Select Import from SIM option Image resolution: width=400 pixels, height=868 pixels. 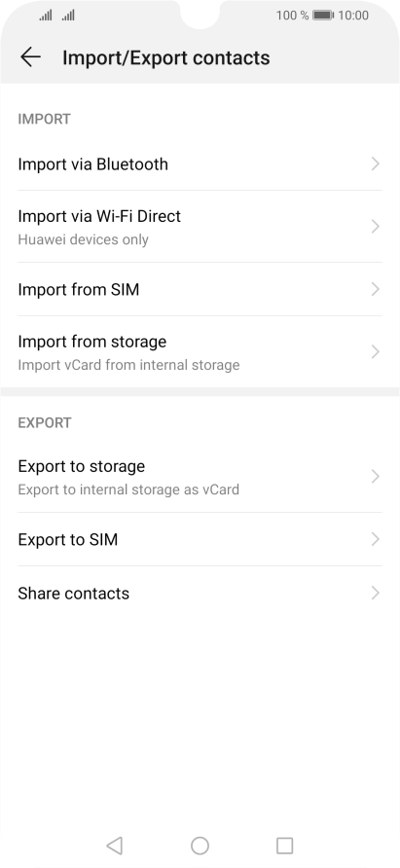pos(200,289)
